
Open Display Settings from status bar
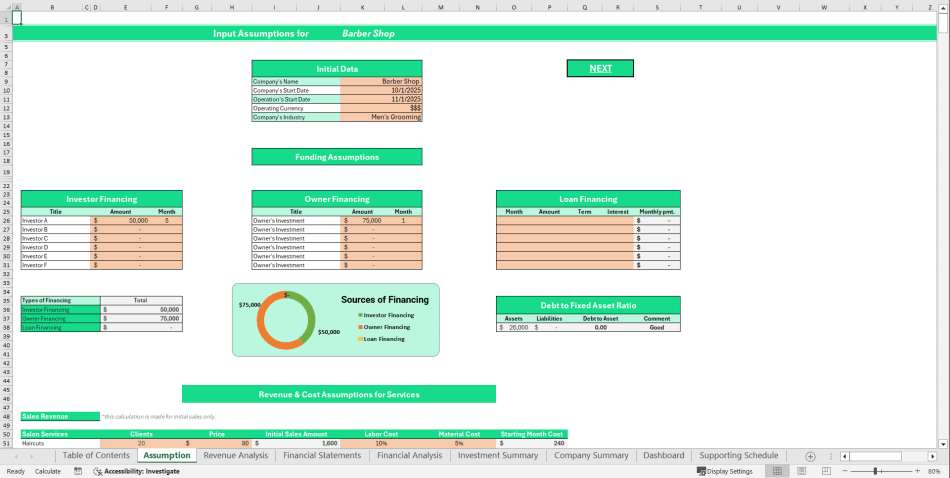coord(725,471)
